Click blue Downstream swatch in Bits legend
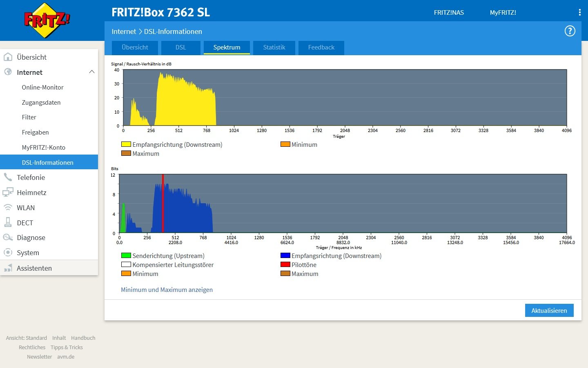This screenshot has height=368, width=588. [x=285, y=256]
